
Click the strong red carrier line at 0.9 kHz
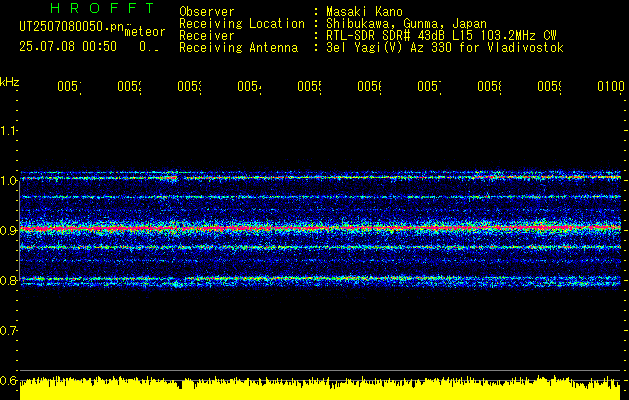pos(320,228)
